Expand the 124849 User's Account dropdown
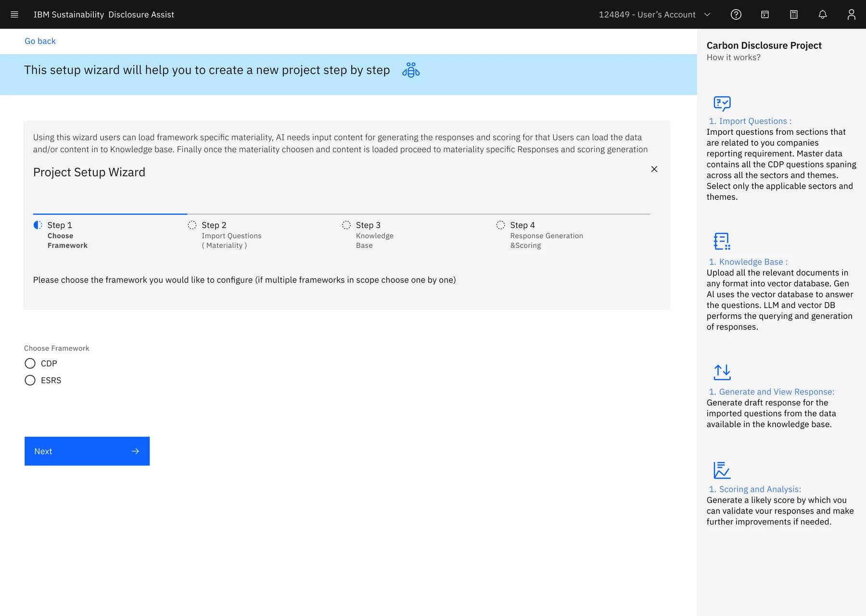The image size is (866, 616). (655, 14)
